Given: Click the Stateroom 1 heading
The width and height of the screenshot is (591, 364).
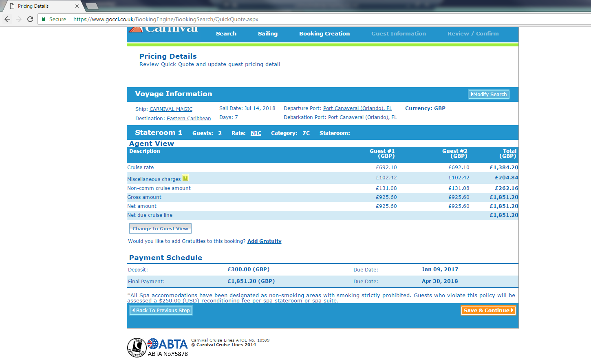Looking at the screenshot, I should (159, 132).
